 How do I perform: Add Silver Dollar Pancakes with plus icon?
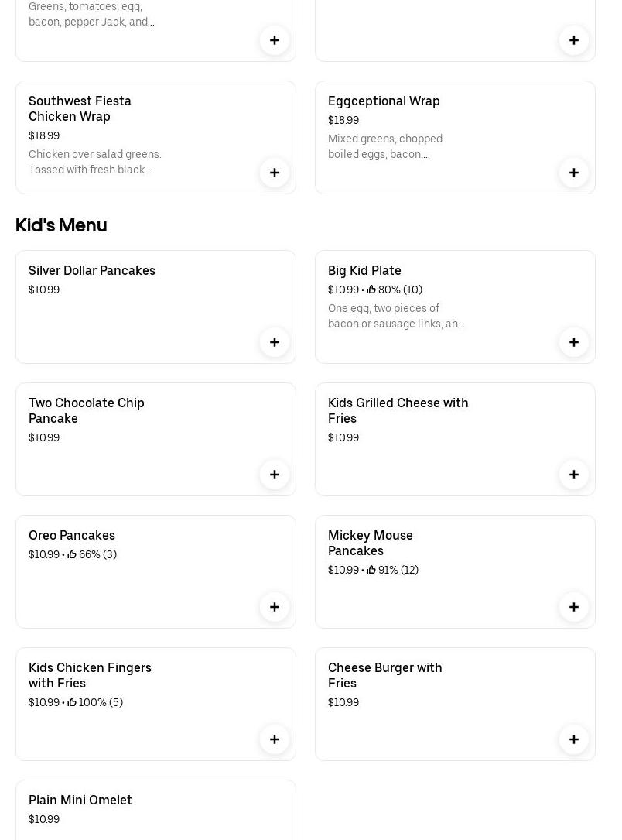275,342
